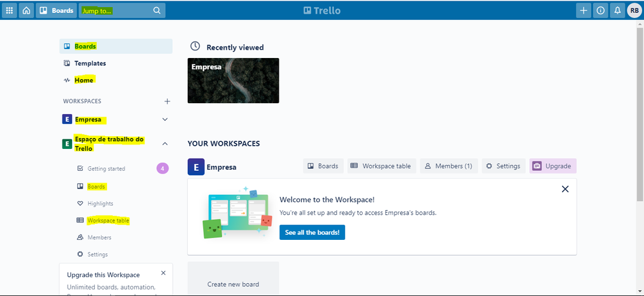The image size is (644, 296).
Task: Open Getting started in sidebar
Action: [106, 169]
